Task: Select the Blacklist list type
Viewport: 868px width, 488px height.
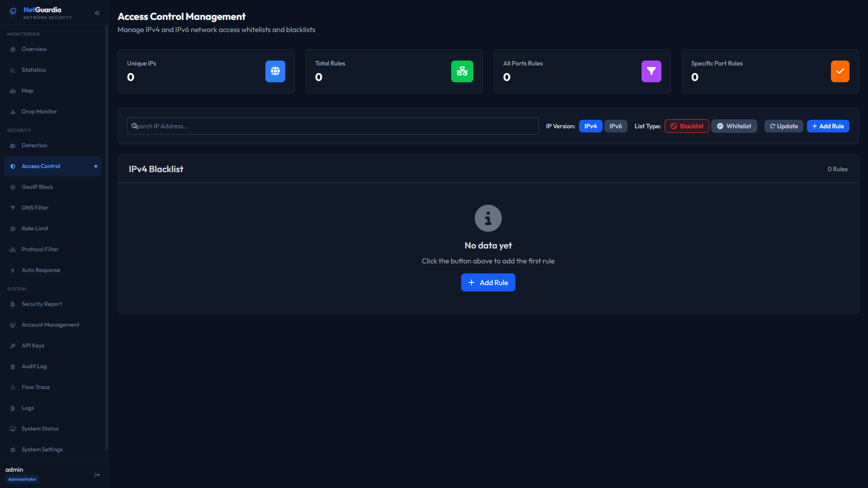Action: coord(687,126)
